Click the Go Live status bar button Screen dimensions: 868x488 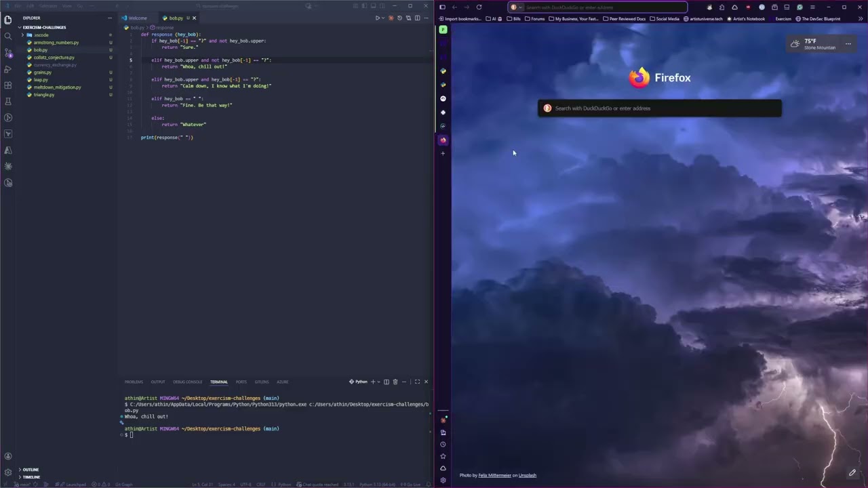[x=412, y=485]
